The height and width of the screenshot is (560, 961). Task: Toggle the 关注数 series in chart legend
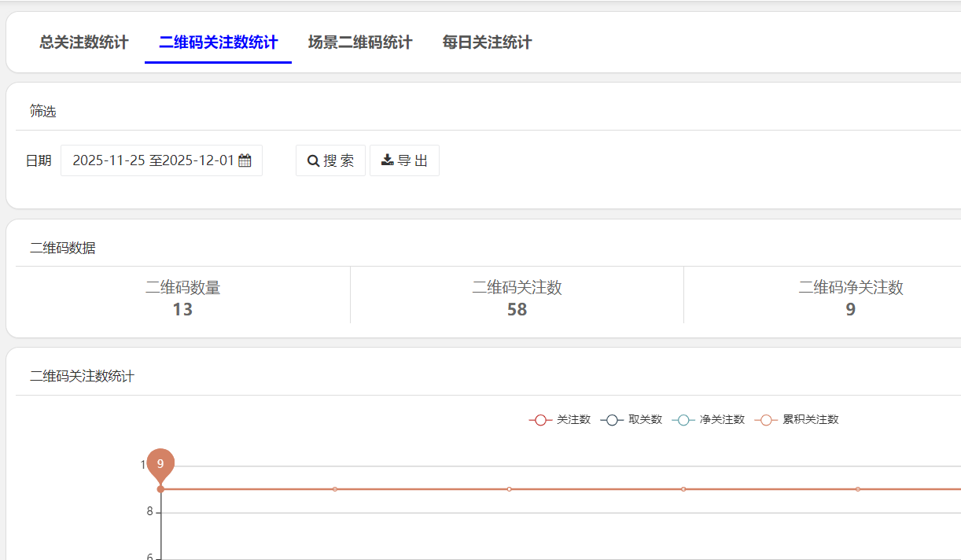click(560, 419)
